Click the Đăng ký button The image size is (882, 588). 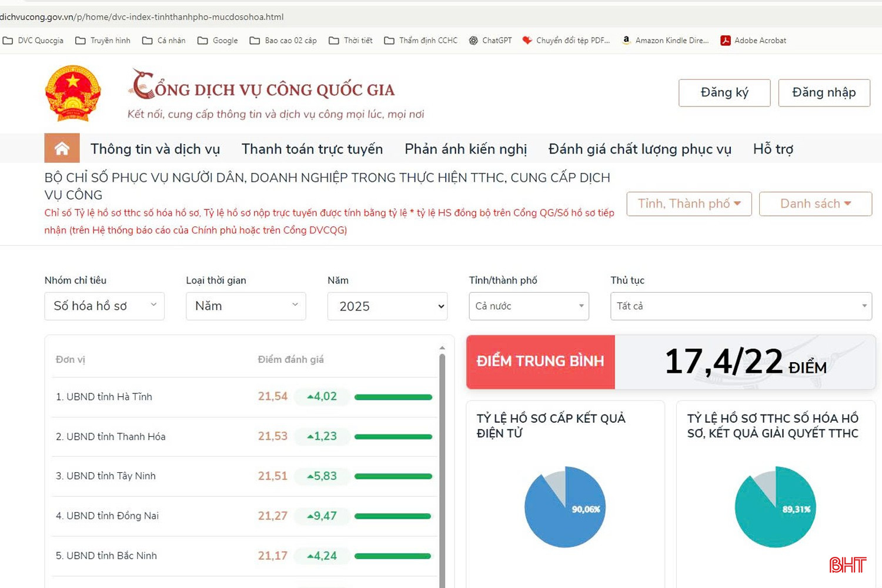click(724, 93)
